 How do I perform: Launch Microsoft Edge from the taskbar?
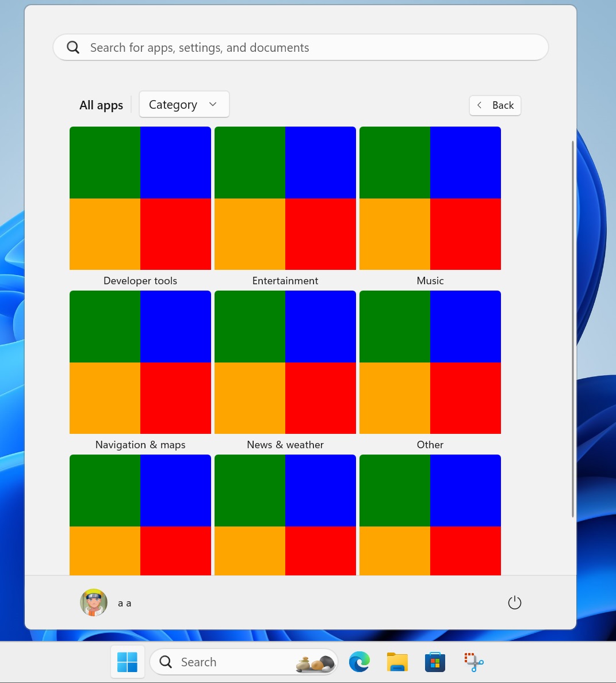tap(359, 662)
